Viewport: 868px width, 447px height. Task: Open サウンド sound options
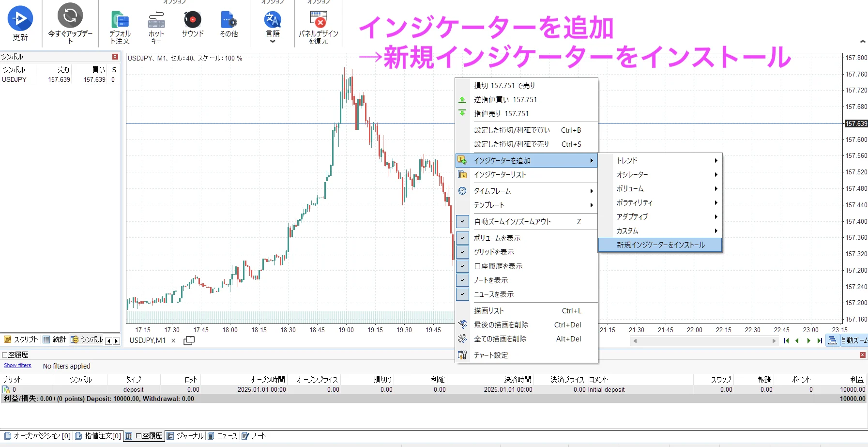click(x=192, y=24)
